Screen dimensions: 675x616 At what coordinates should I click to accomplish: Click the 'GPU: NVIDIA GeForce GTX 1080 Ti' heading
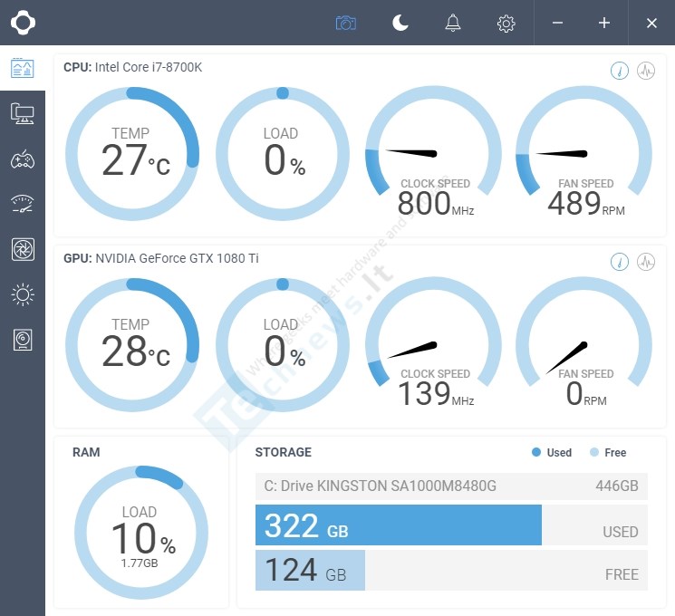click(x=161, y=258)
